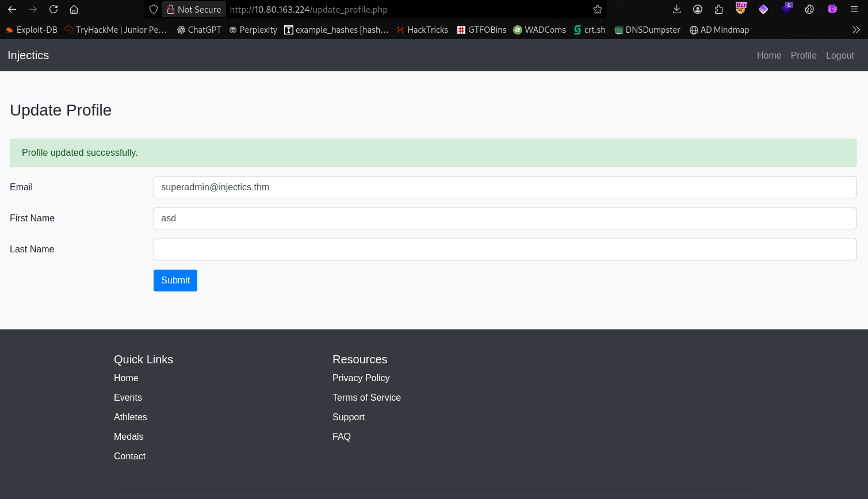Open the downloads panel icon
The width and height of the screenshot is (868, 499).
(x=676, y=9)
